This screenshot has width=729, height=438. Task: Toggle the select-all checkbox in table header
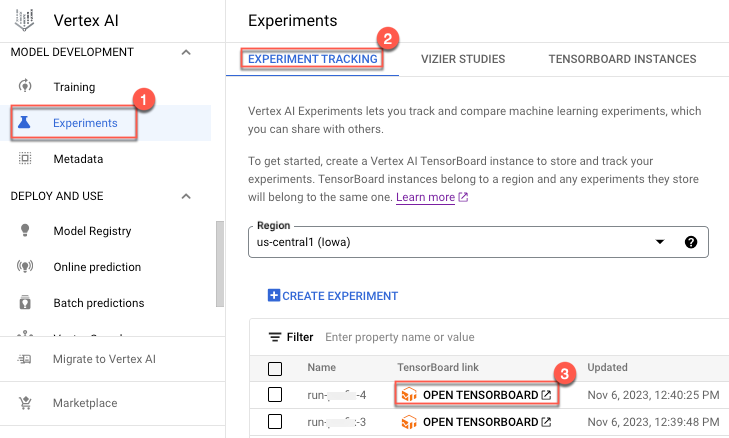click(x=275, y=368)
